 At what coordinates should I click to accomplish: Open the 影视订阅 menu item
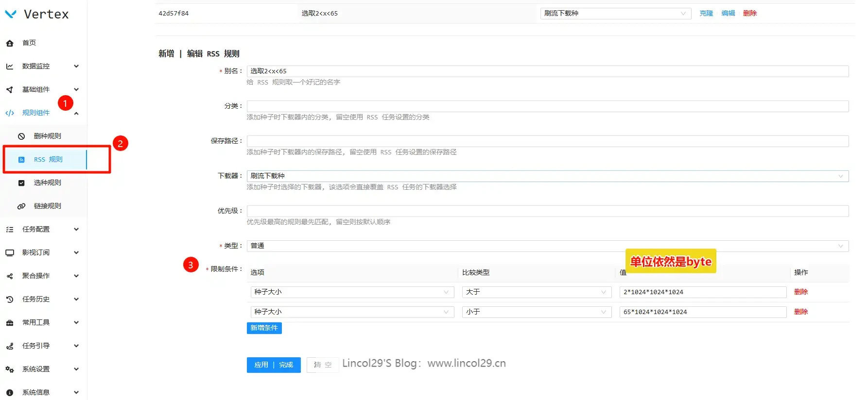36,252
